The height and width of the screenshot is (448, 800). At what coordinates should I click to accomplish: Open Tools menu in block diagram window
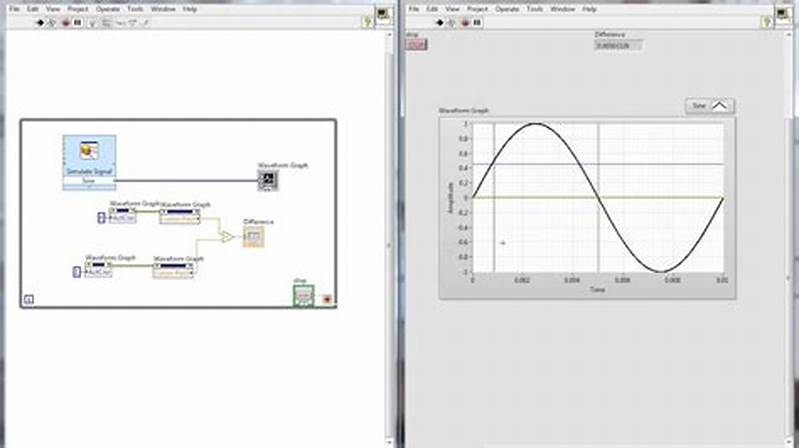[135, 9]
